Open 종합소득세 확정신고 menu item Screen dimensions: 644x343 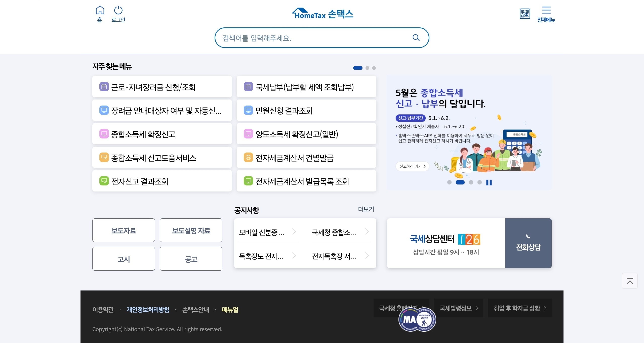click(162, 134)
